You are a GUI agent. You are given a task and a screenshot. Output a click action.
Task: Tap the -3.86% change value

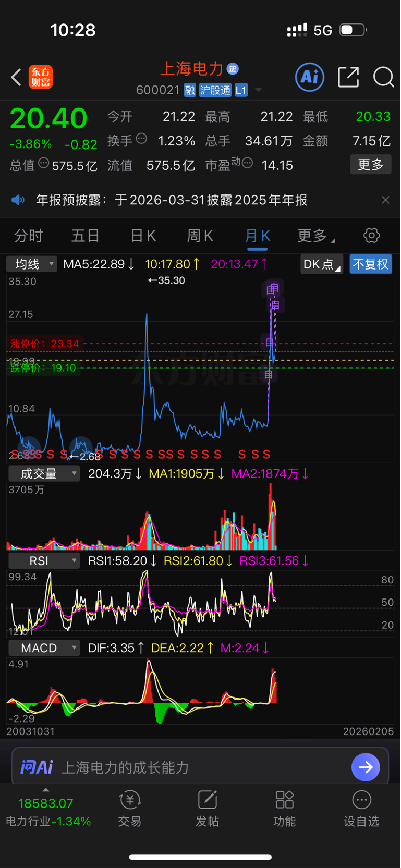pos(31,144)
